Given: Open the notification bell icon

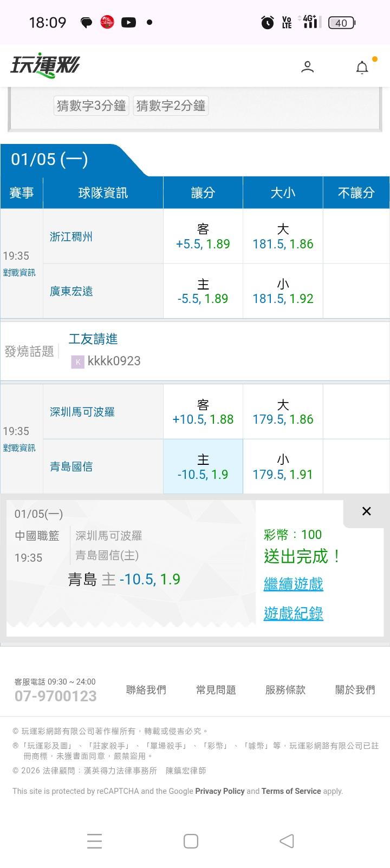Looking at the screenshot, I should (362, 67).
